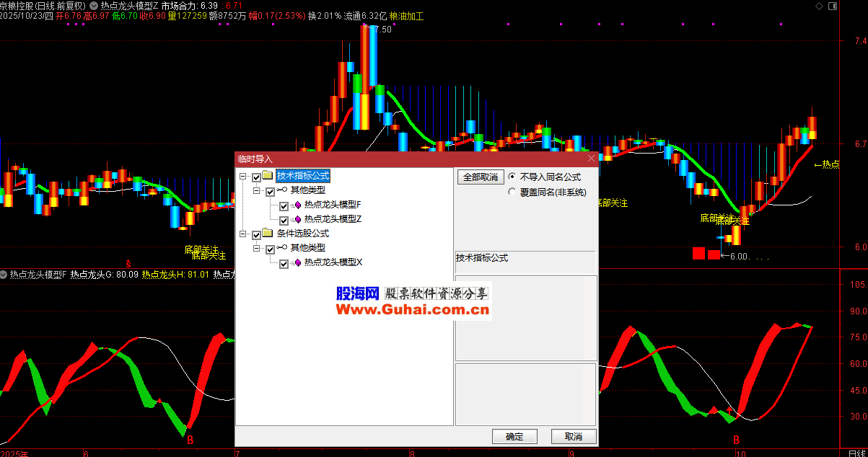Viewport: 868px width, 457px height.
Task: Uncheck the 条件选股公式 checkbox
Action: 256,235
